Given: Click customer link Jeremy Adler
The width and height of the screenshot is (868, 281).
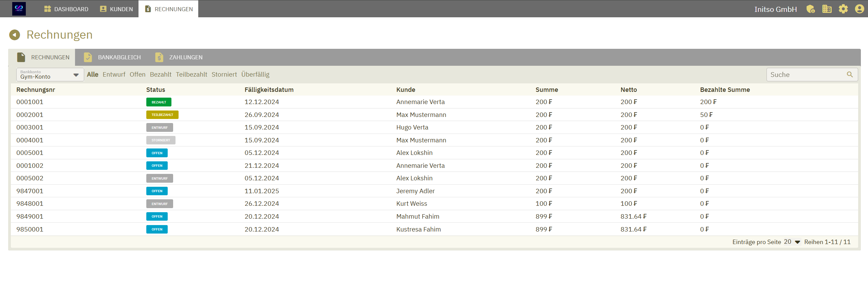Looking at the screenshot, I should (x=415, y=191).
